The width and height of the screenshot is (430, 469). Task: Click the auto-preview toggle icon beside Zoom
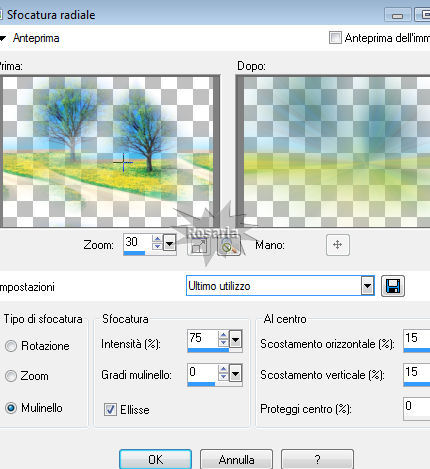229,246
